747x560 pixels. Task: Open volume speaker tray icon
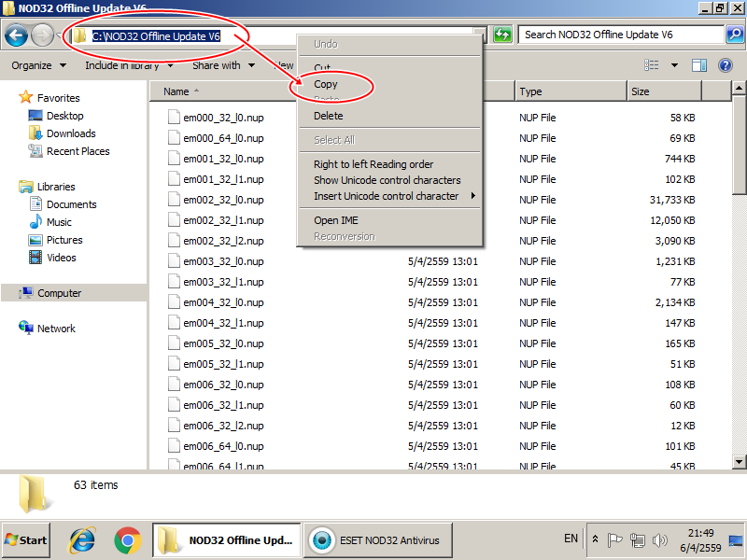click(x=660, y=540)
